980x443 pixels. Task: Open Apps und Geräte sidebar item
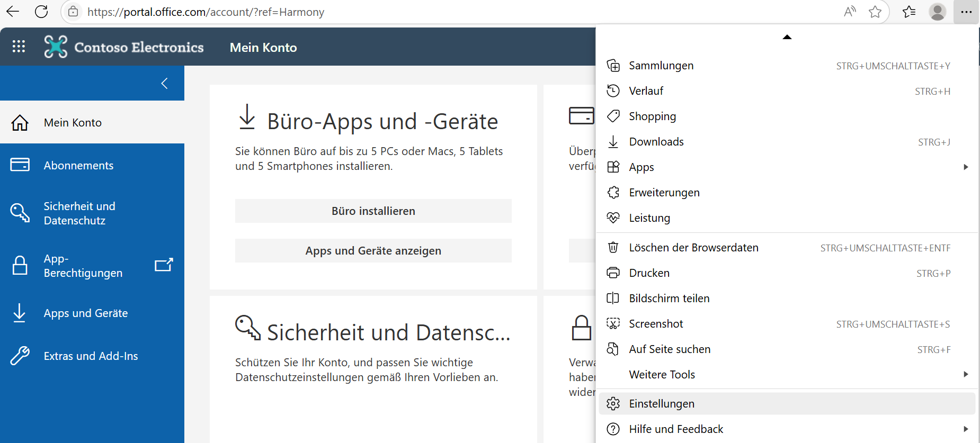pos(92,313)
